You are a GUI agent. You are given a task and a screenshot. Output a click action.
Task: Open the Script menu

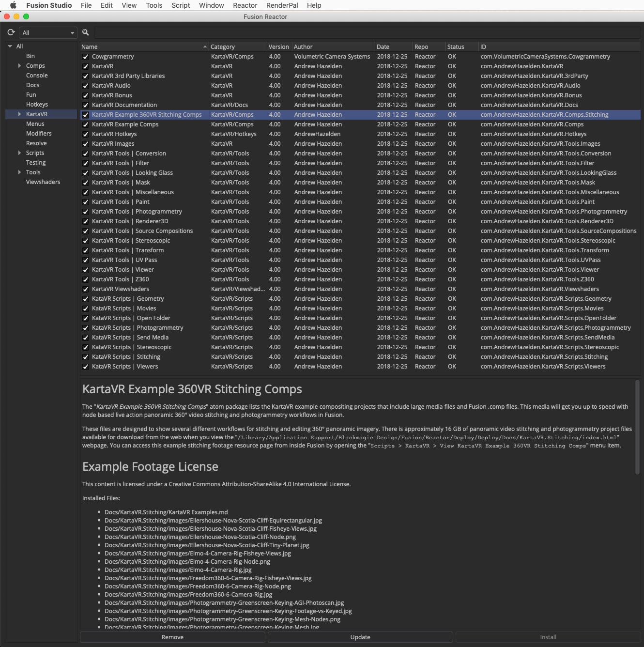(181, 5)
